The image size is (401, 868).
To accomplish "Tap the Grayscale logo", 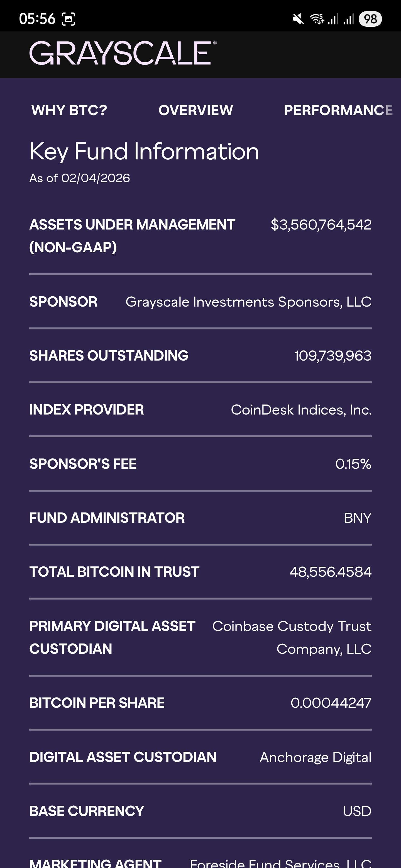I will pyautogui.click(x=123, y=53).
